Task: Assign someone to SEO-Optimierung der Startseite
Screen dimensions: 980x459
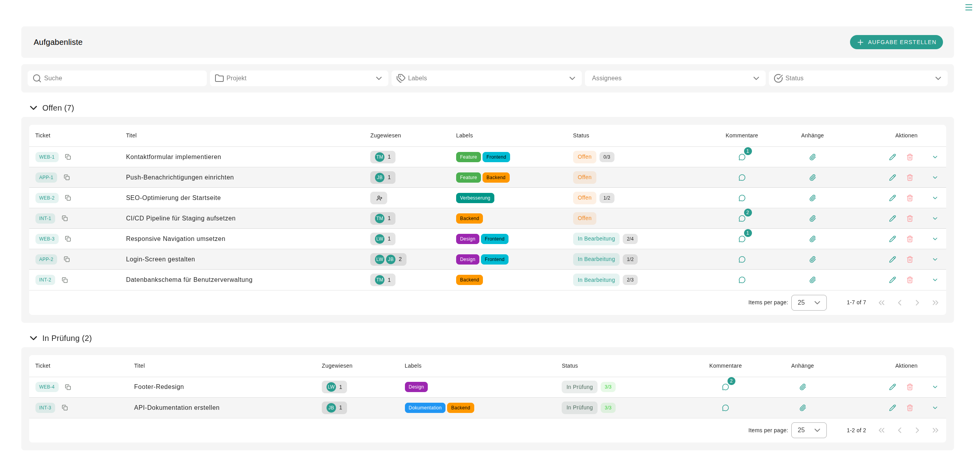Action: [379, 198]
